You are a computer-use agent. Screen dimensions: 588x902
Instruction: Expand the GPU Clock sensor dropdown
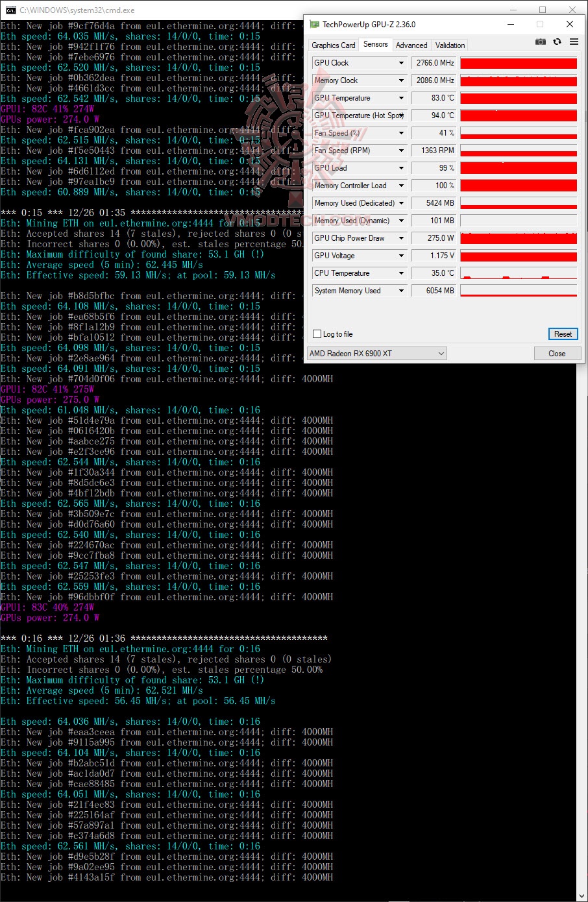click(x=401, y=63)
